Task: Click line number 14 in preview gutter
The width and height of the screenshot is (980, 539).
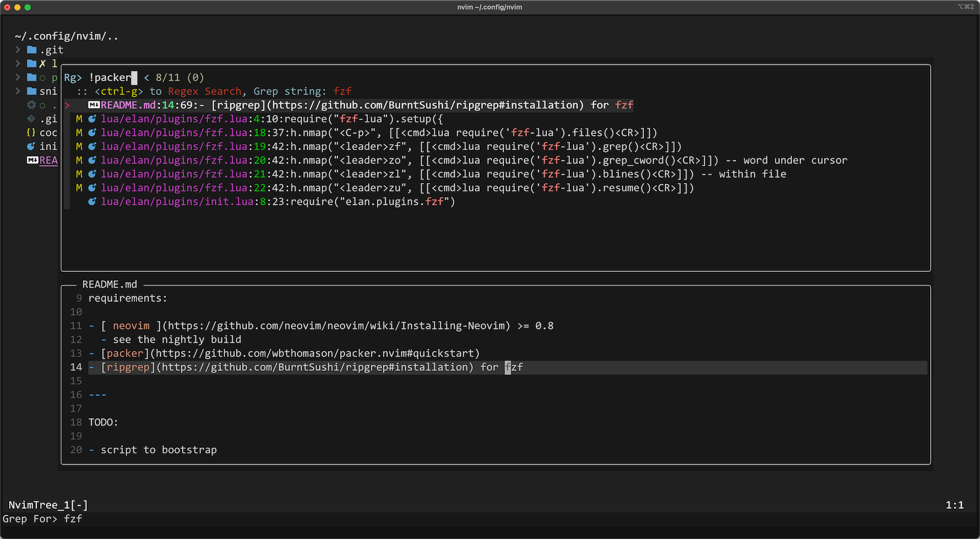Action: pyautogui.click(x=76, y=367)
